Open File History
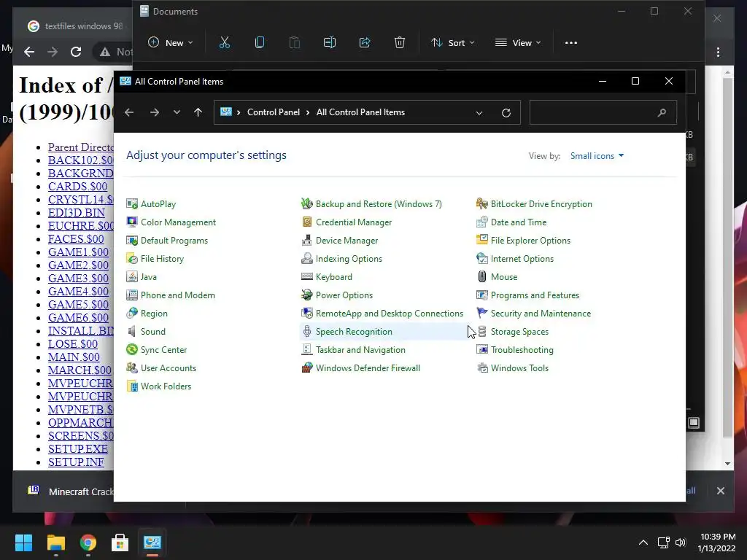 pos(155,259)
